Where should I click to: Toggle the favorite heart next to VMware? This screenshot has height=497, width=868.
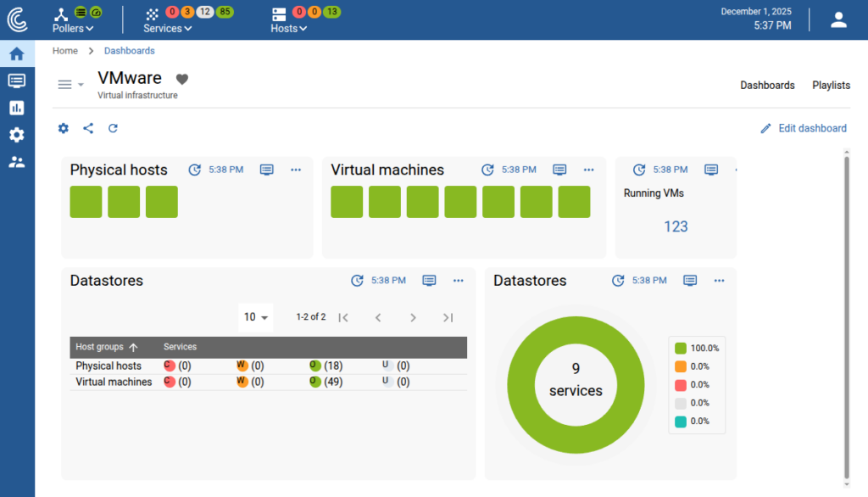[x=181, y=79]
